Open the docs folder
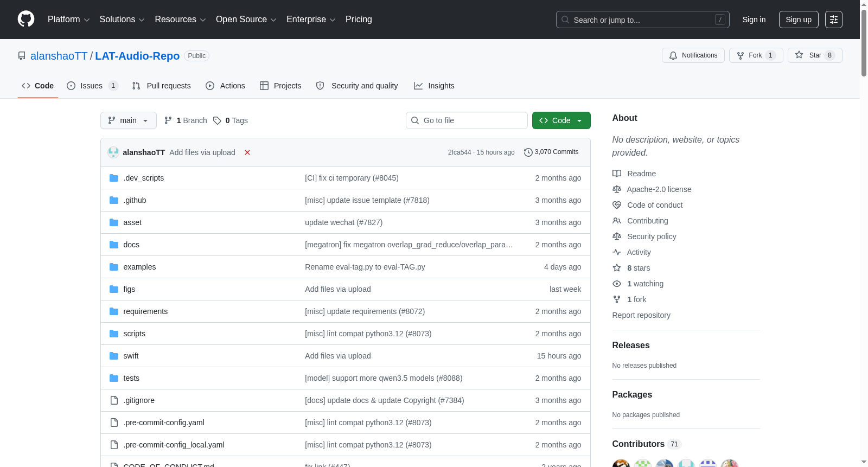Image resolution: width=868 pixels, height=467 pixels. click(x=131, y=245)
